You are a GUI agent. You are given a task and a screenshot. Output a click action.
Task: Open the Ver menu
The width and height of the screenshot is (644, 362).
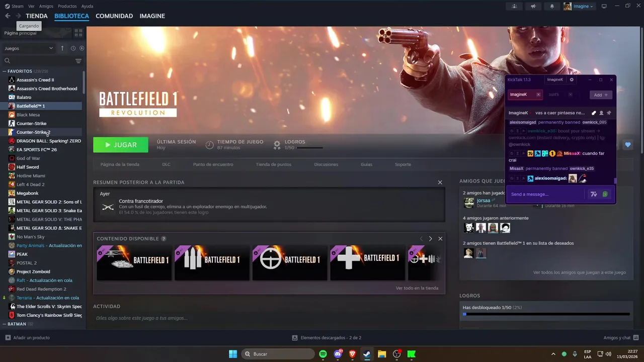(x=31, y=7)
